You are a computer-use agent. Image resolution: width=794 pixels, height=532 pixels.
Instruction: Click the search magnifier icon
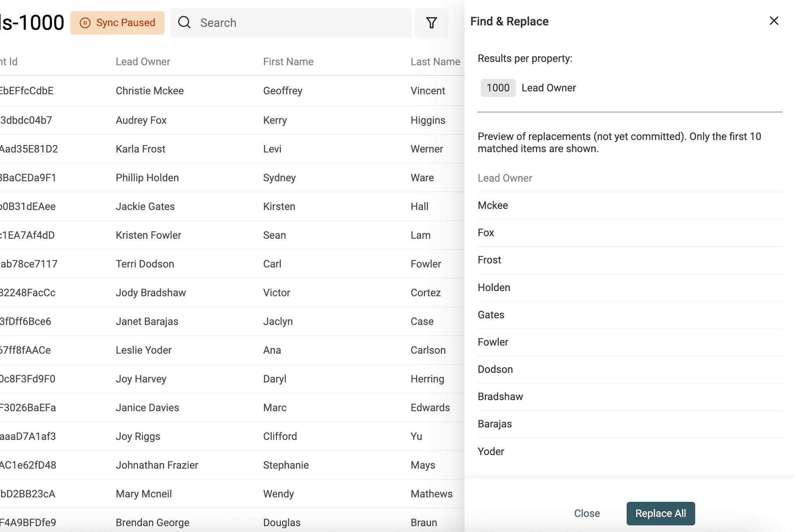click(184, 23)
